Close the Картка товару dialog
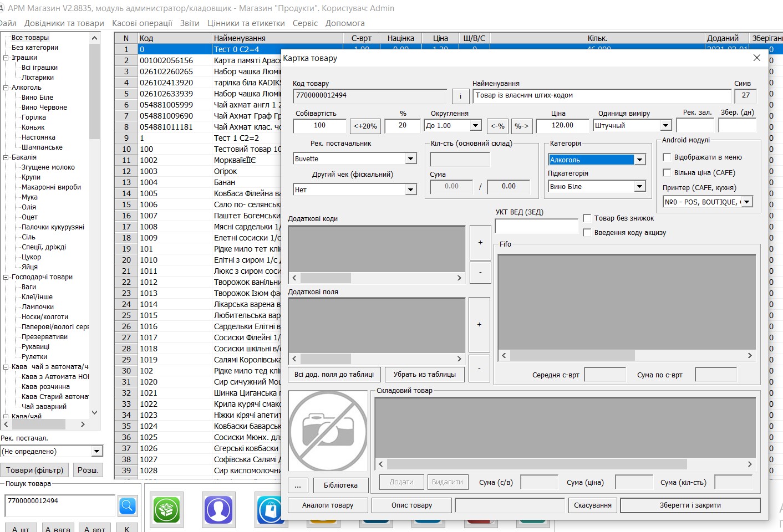 [x=757, y=58]
